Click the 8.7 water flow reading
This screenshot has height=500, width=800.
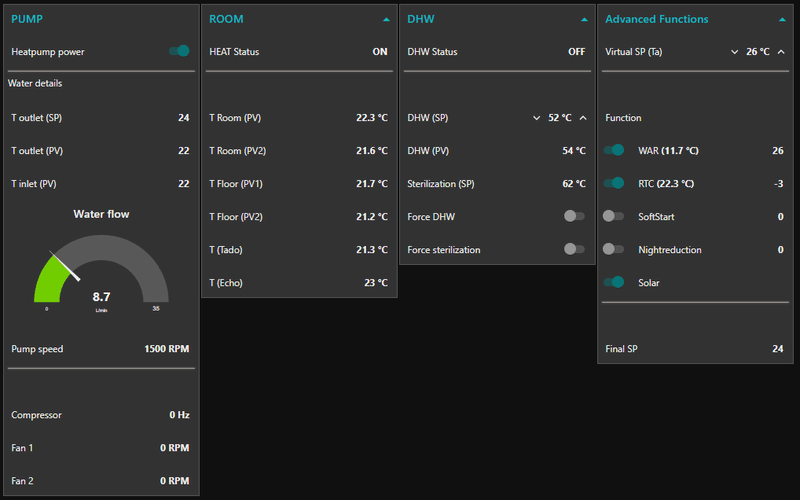click(101, 296)
